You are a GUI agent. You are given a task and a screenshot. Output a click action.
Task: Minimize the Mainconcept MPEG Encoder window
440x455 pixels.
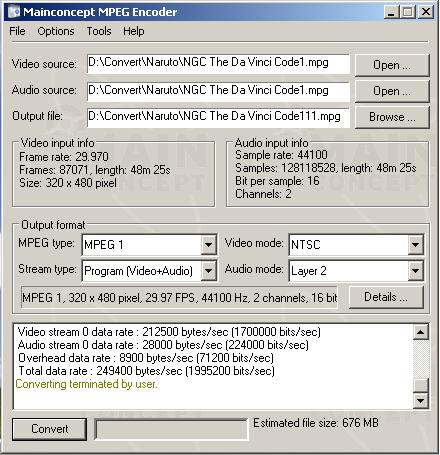pos(391,12)
